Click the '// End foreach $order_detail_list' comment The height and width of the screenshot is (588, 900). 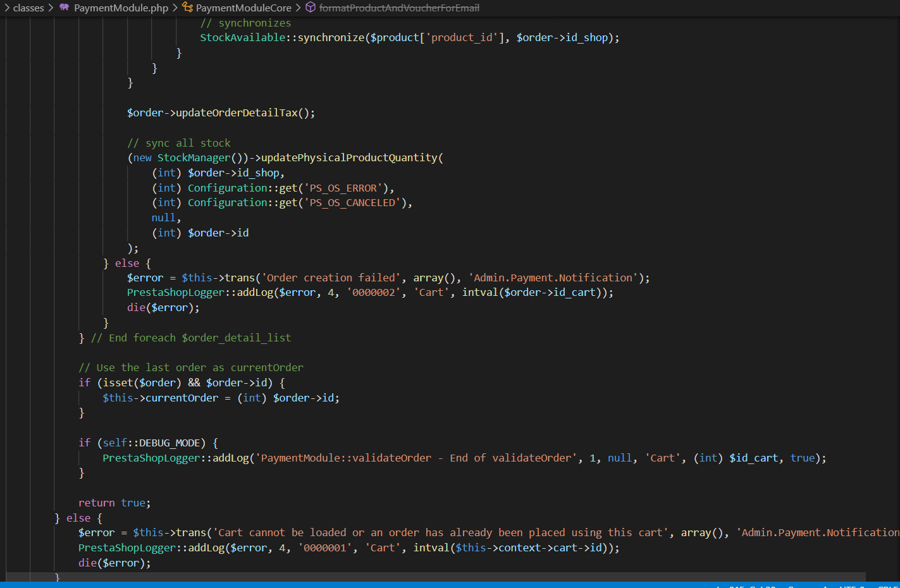tap(191, 338)
